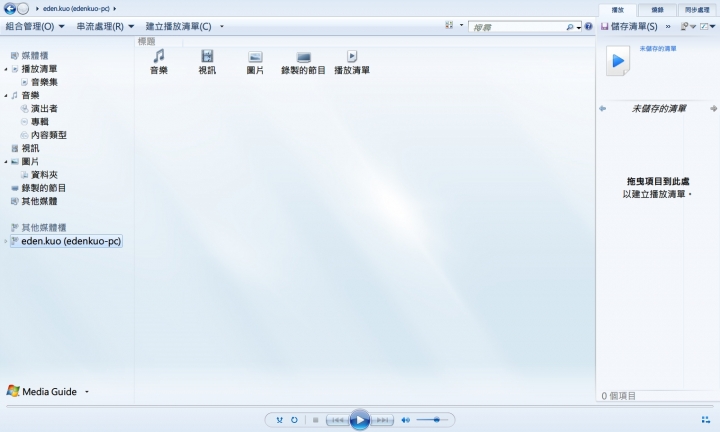Click the Back arrow button

coord(10,8)
